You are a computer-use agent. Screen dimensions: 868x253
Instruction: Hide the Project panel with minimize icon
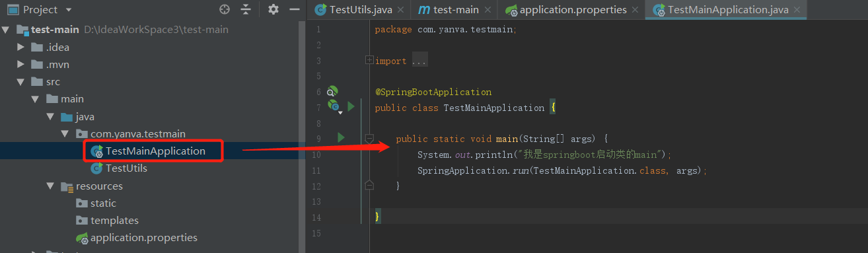pyautogui.click(x=295, y=9)
